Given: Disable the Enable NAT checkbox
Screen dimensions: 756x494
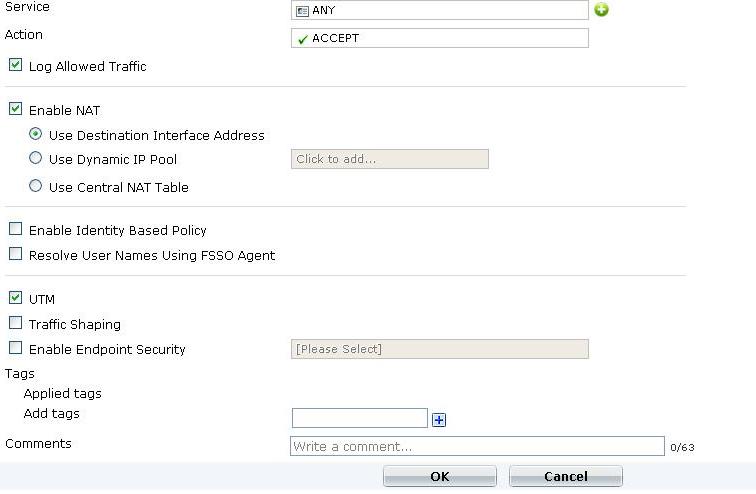Looking at the screenshot, I should tap(15, 110).
